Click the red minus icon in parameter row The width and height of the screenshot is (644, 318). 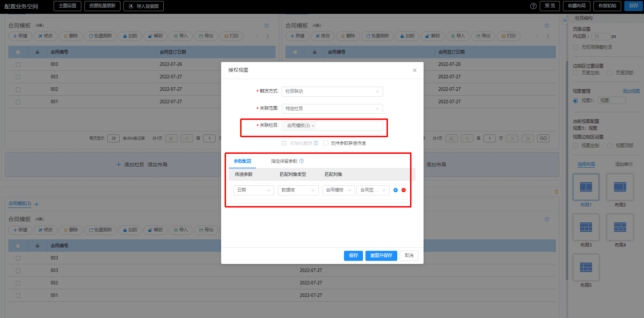tap(403, 190)
